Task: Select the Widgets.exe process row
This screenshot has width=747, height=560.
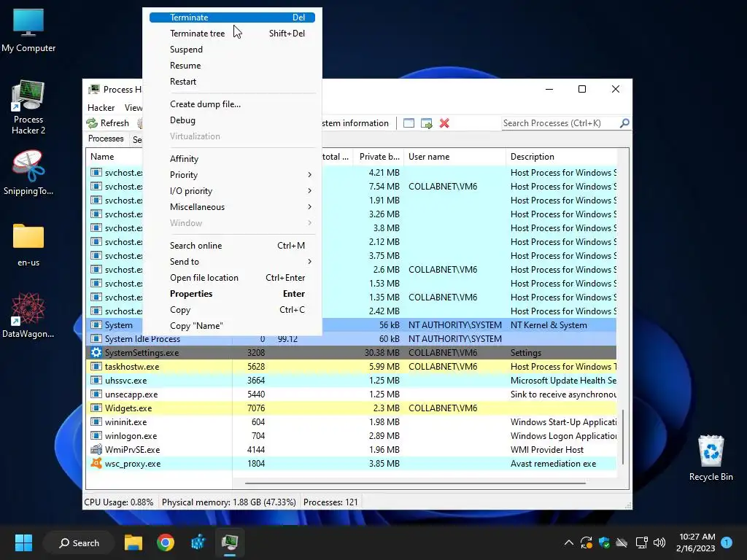Action: (x=351, y=408)
